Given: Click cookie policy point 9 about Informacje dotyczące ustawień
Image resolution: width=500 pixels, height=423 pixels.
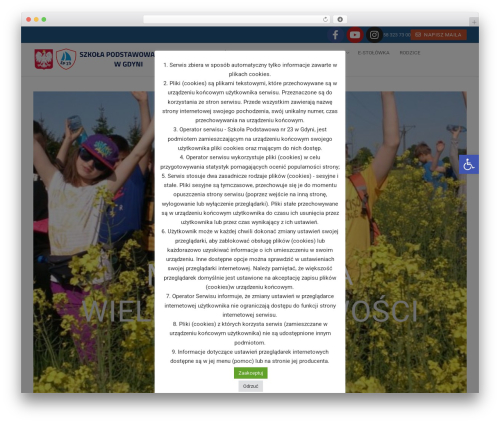Looking at the screenshot, I should (x=250, y=356).
